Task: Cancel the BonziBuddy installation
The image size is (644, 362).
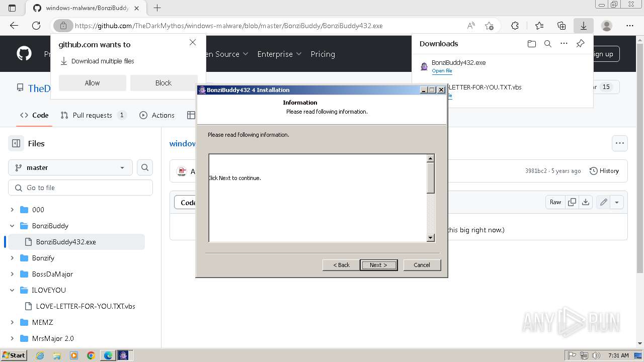Action: (x=422, y=265)
